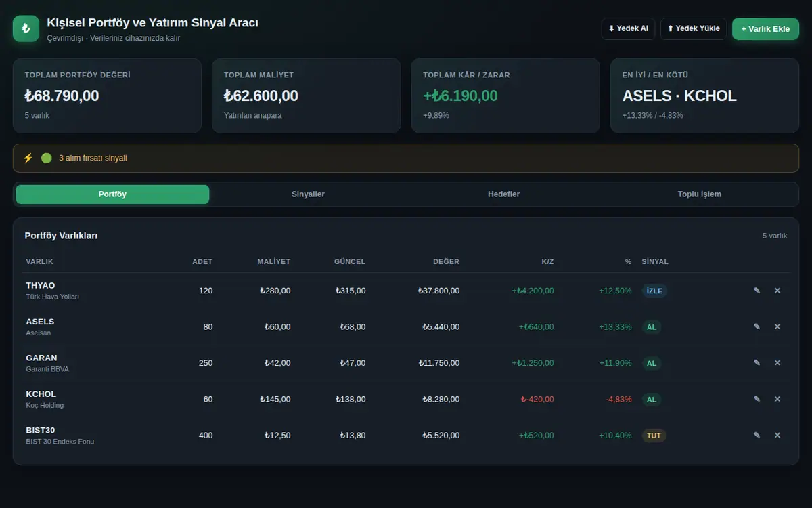
Task: Select the Toplu İşlem tab
Action: point(699,194)
